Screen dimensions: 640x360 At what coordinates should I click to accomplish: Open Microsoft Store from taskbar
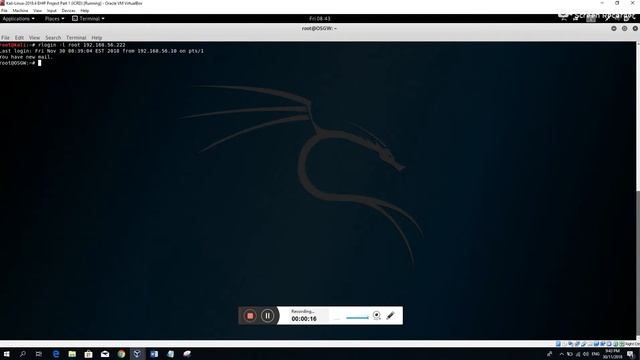click(89, 354)
